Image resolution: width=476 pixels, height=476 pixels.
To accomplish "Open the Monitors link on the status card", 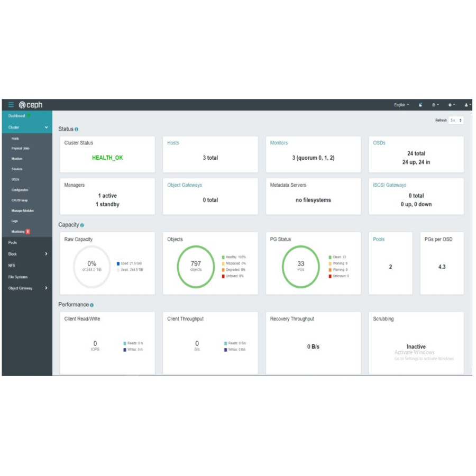I will coord(279,143).
